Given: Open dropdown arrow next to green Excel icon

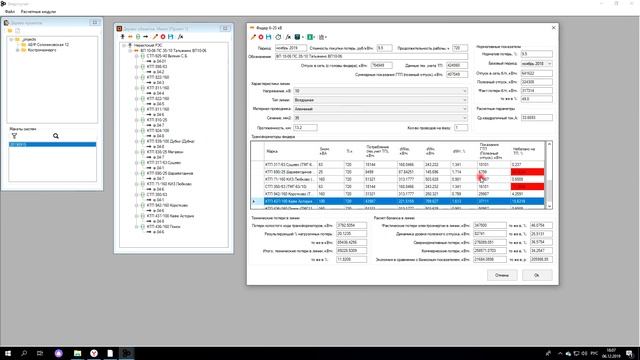Looking at the screenshot, I should [314, 37].
